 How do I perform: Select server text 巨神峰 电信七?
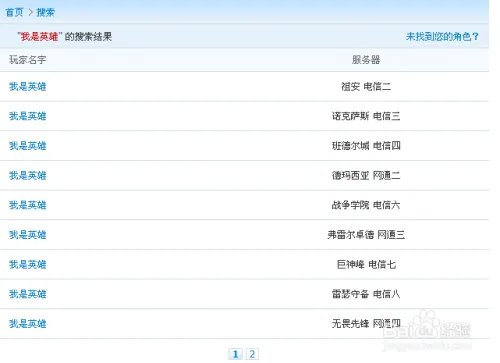(x=366, y=264)
